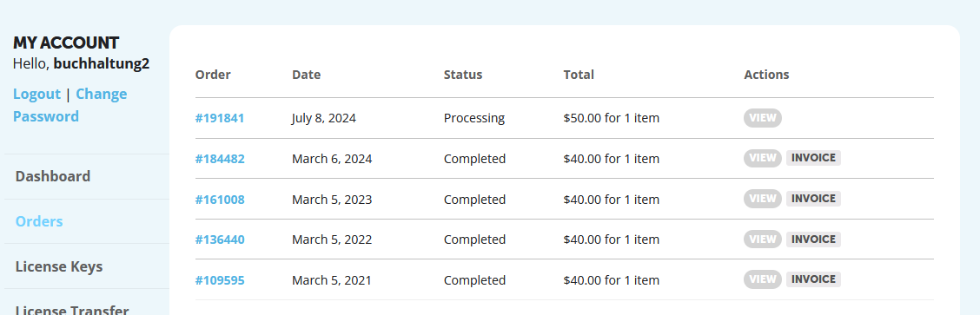
Task: Download invoice for order #109595
Action: point(813,279)
